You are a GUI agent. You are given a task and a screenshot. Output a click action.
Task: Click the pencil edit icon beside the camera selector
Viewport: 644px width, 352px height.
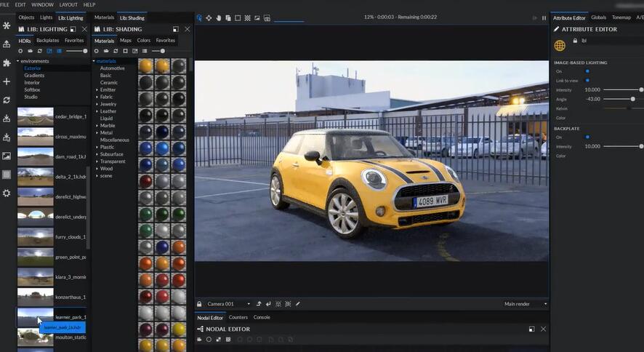(298, 304)
